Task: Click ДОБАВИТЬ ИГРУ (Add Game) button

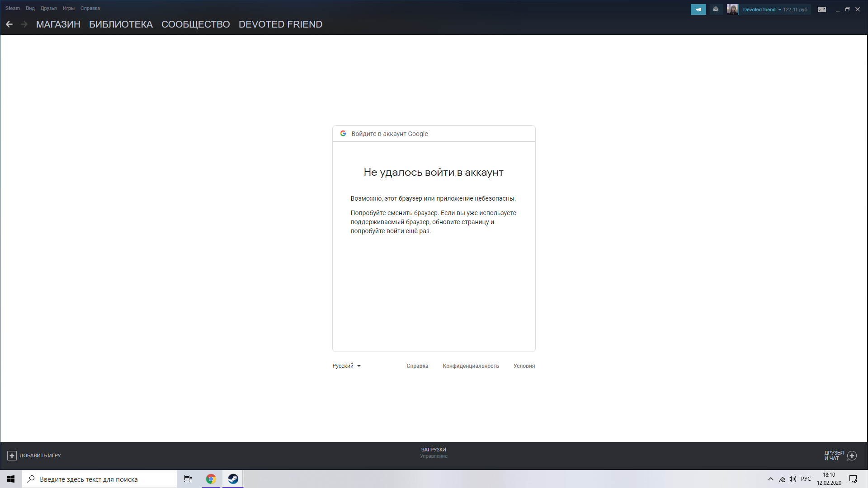Action: (x=34, y=455)
